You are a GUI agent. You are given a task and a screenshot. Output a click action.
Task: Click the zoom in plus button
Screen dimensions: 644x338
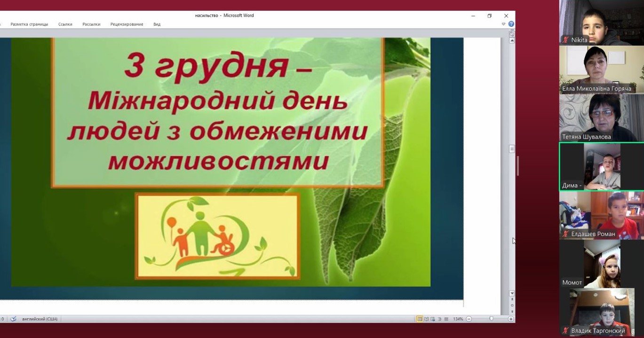click(511, 319)
